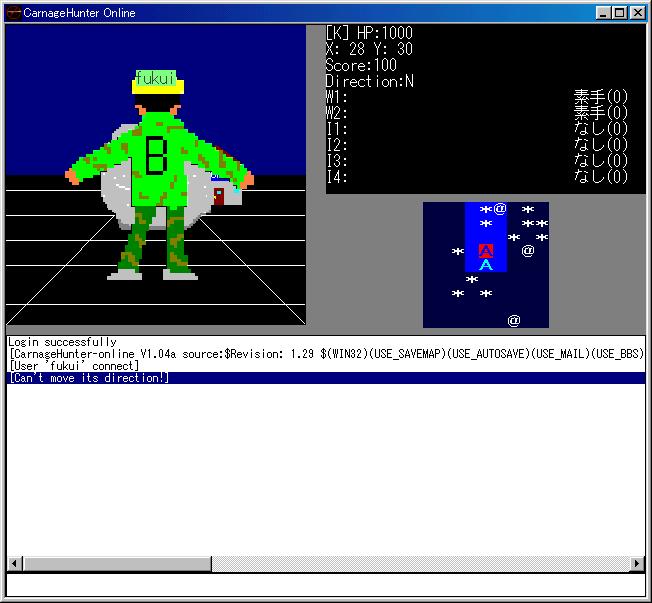Click the I2 item slot row
The width and height of the screenshot is (652, 603).
click(477, 145)
